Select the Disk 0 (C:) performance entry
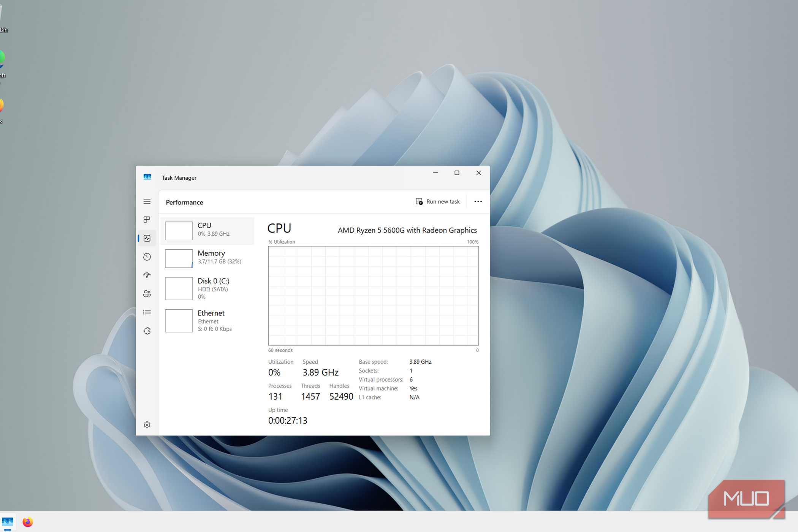Image resolution: width=798 pixels, height=532 pixels. pyautogui.click(x=207, y=288)
